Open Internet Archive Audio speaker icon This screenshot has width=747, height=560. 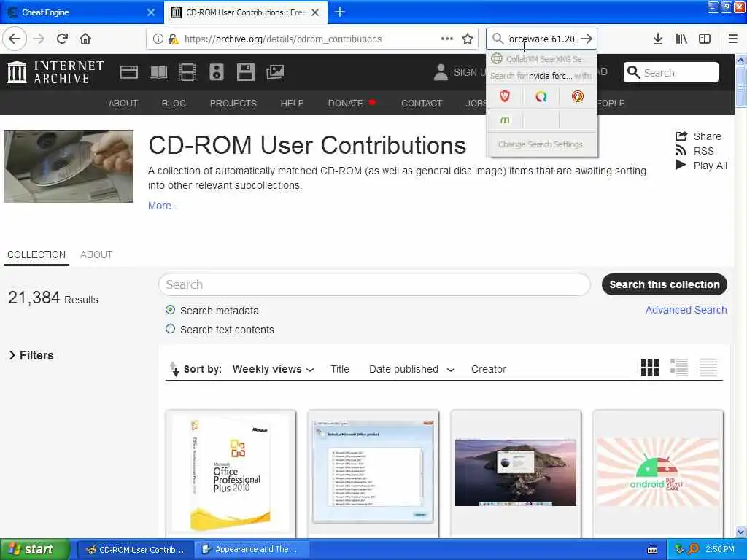tap(217, 72)
